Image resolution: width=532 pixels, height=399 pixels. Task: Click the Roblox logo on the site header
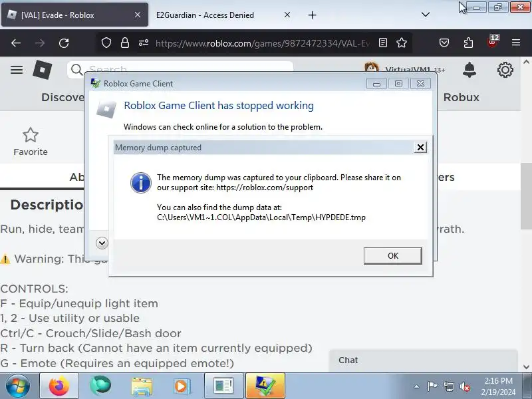pos(43,70)
